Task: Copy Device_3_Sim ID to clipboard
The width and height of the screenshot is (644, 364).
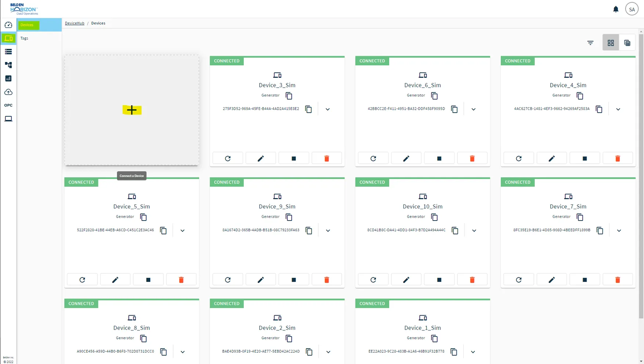Action: pos(308,109)
